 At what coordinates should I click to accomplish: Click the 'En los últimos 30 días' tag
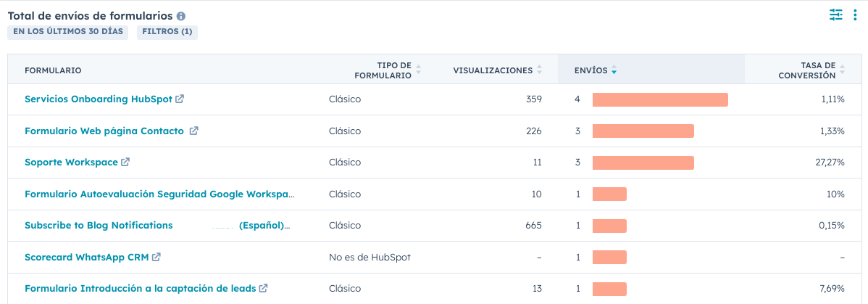coord(68,32)
